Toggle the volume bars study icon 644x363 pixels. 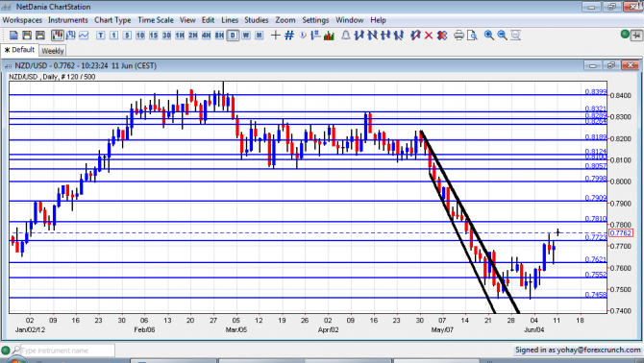coord(329,36)
